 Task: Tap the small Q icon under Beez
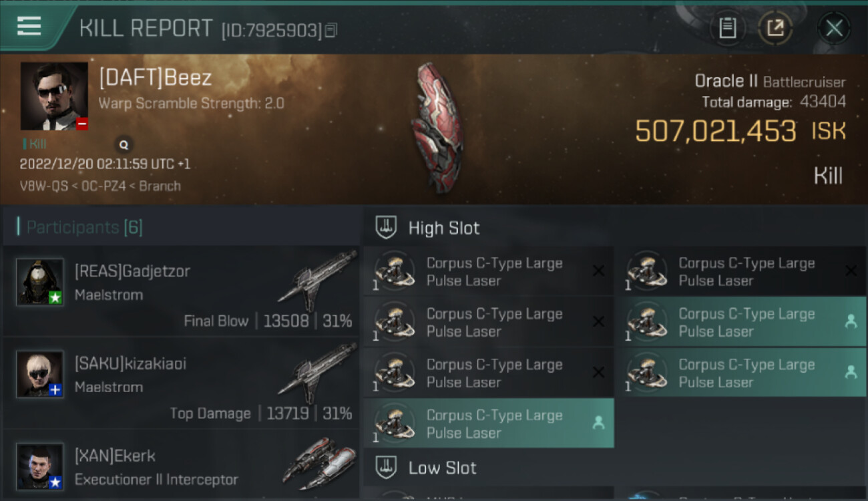[x=124, y=144]
